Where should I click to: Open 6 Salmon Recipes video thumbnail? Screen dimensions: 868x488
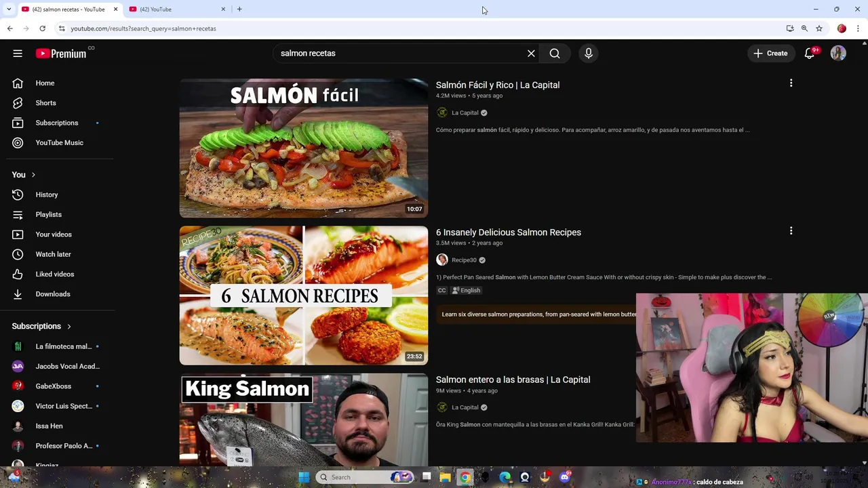tap(304, 296)
